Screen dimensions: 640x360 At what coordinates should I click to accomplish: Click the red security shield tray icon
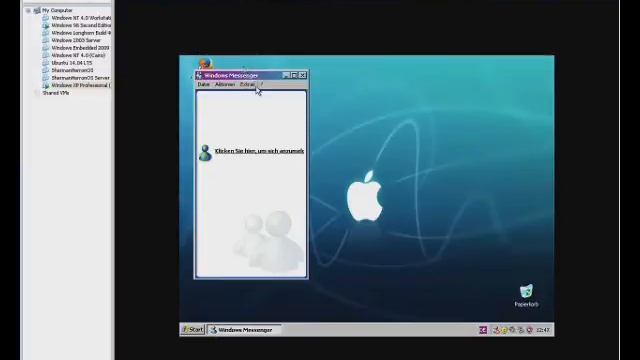[x=529, y=330]
